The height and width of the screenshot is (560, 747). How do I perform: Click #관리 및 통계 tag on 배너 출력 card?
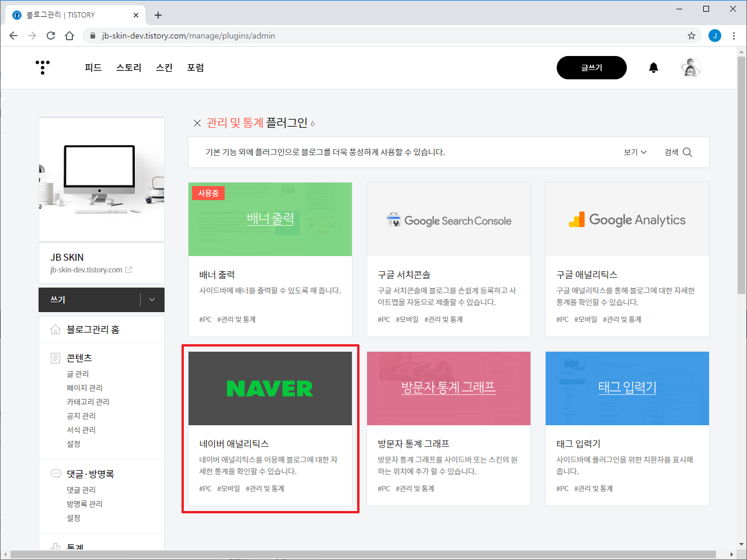tap(236, 320)
